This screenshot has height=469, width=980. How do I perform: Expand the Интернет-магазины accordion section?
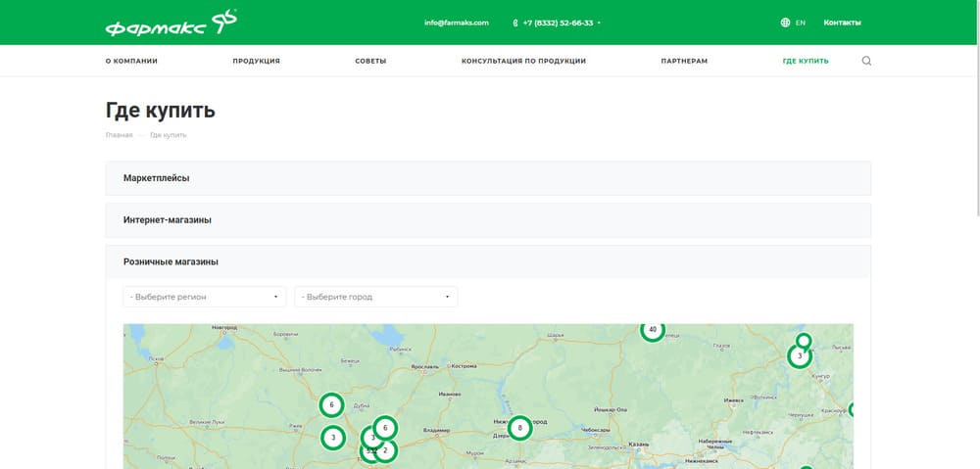click(488, 220)
